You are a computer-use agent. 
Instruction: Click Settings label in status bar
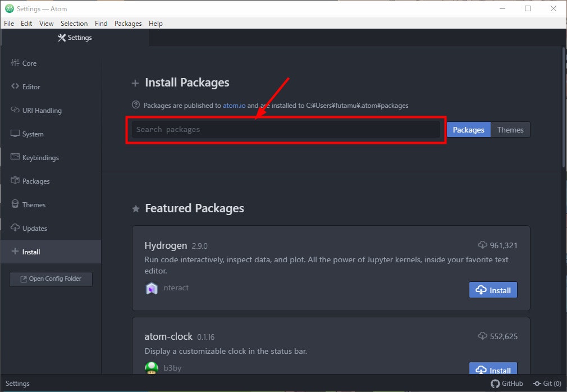click(x=17, y=384)
